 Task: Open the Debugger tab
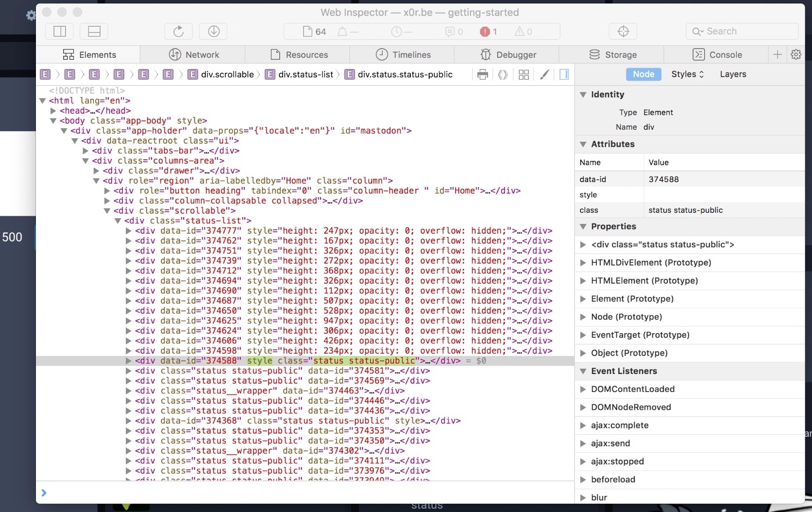tap(507, 54)
